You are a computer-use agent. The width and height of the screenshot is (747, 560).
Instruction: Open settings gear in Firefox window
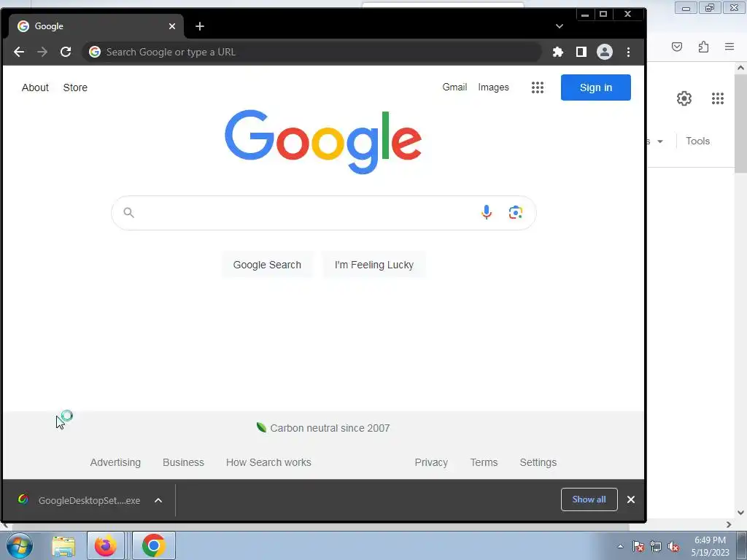point(684,98)
